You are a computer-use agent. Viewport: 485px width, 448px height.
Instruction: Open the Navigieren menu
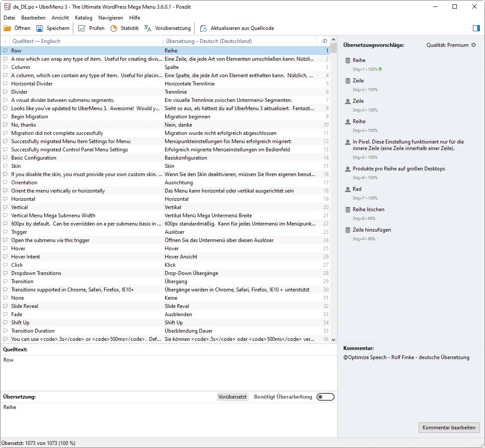tap(111, 18)
